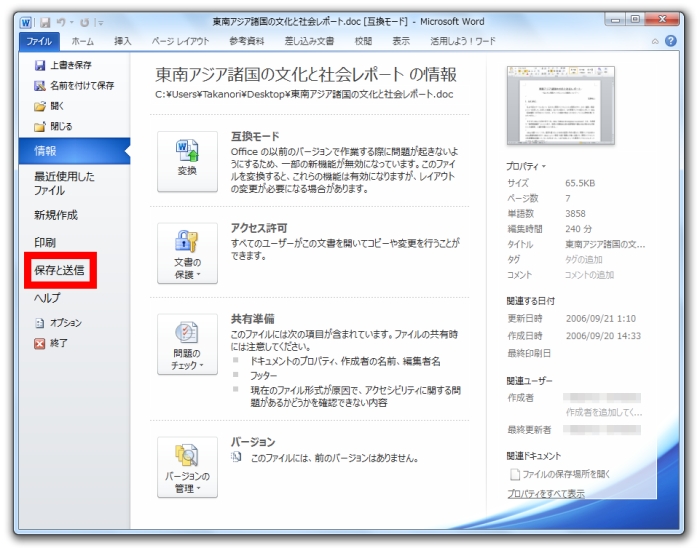Open ファイルの保存場所を開く link
Screen dimensions: 700x548
566,474
